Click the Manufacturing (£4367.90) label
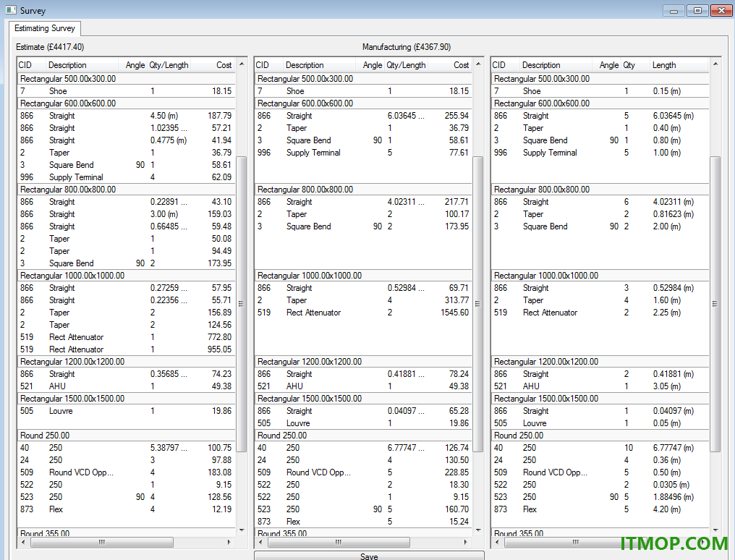 [x=407, y=47]
